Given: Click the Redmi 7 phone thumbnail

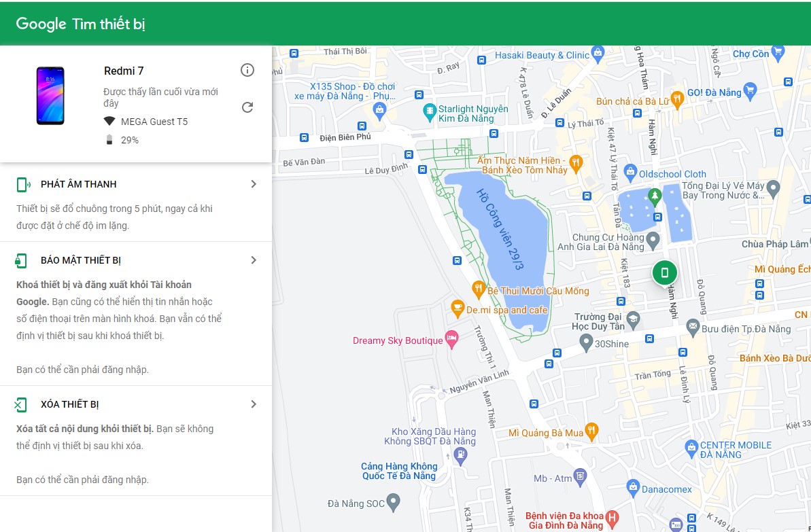Looking at the screenshot, I should (50, 96).
